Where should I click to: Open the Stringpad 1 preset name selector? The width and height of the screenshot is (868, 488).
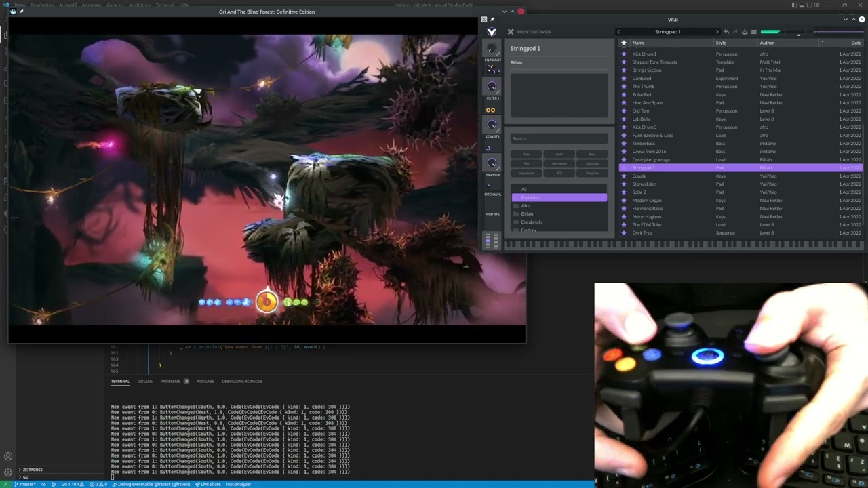668,32
